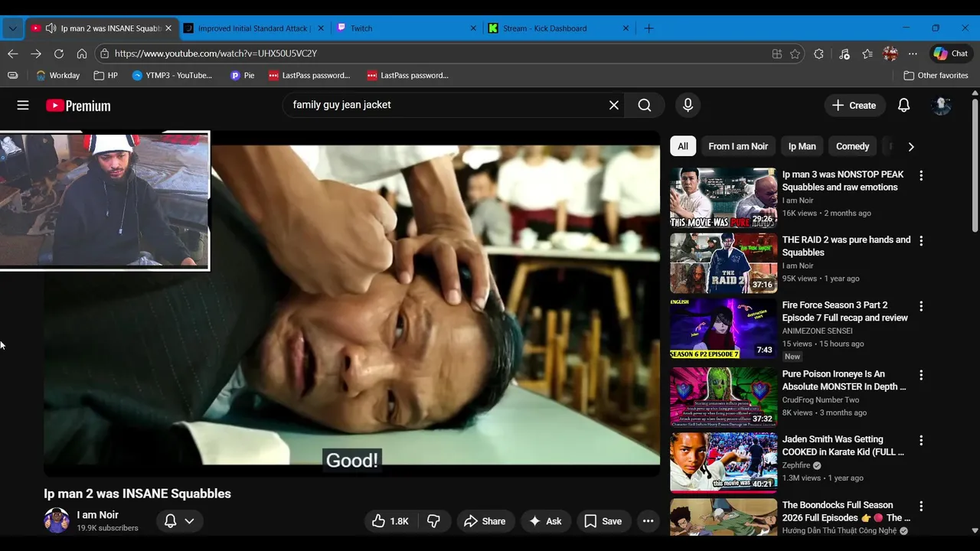Switch to the Improved Initial Standard Attack tab
This screenshot has height=551, width=980.
[254, 28]
